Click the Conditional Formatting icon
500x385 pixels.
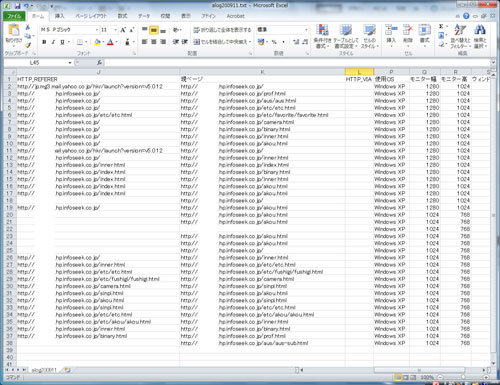(322, 30)
